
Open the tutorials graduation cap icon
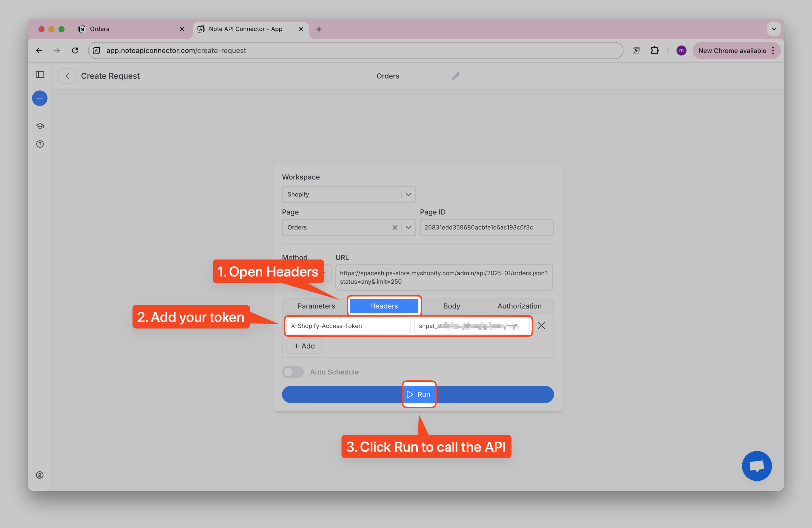tap(40, 126)
